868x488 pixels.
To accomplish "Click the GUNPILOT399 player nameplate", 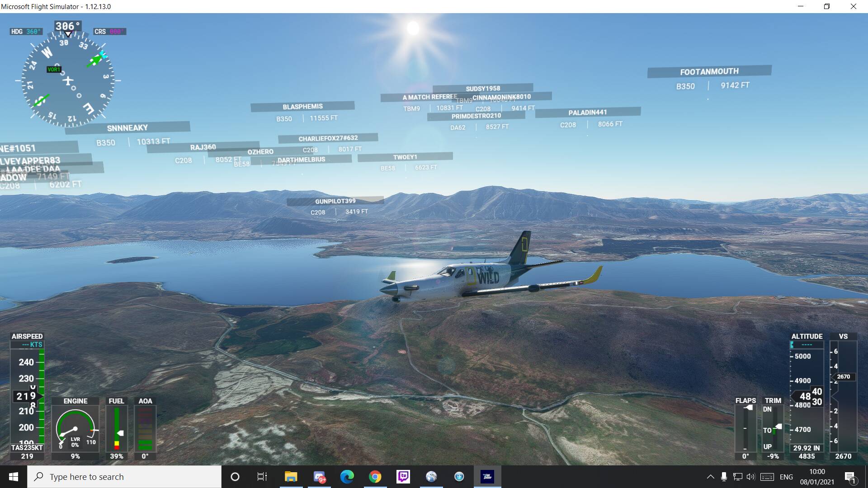I will point(335,201).
